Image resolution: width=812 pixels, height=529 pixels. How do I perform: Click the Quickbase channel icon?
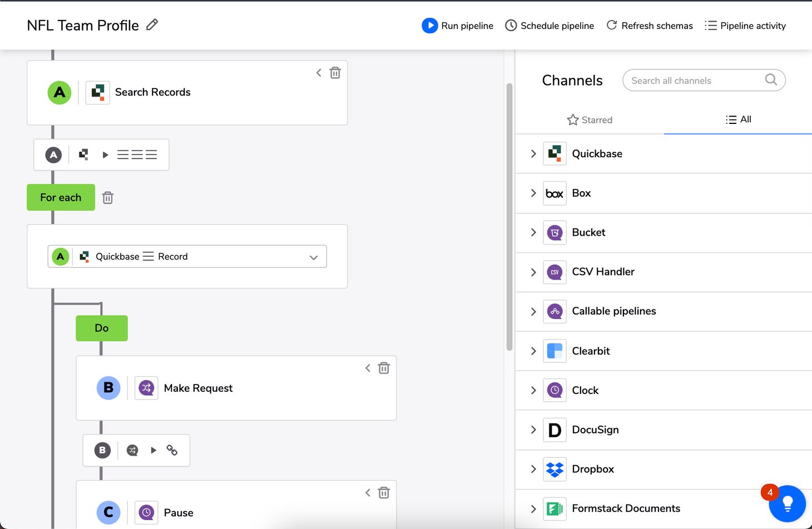click(x=554, y=154)
